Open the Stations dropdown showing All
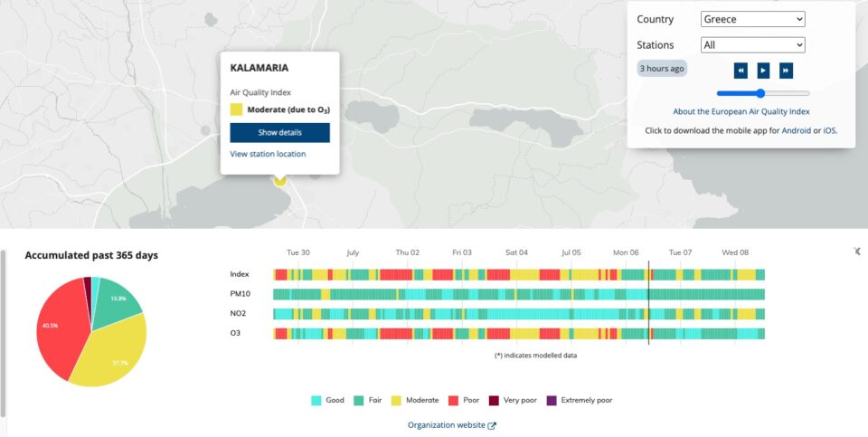Image resolution: width=868 pixels, height=437 pixels. (x=753, y=45)
